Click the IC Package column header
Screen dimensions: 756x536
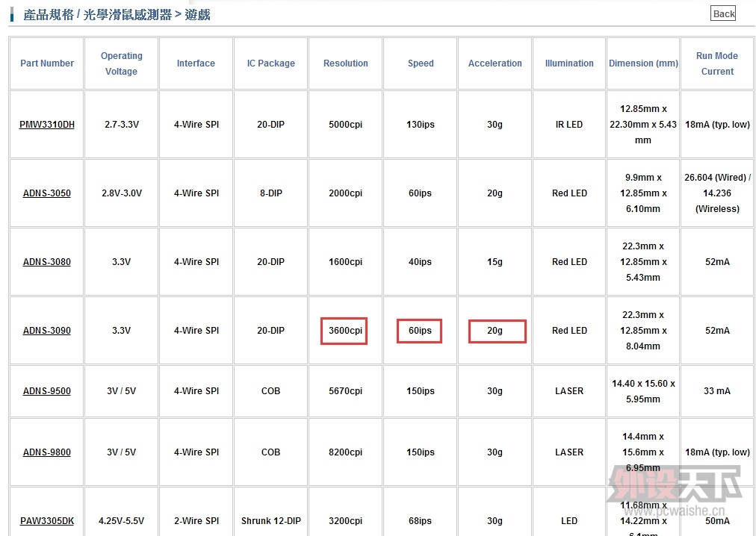click(270, 63)
